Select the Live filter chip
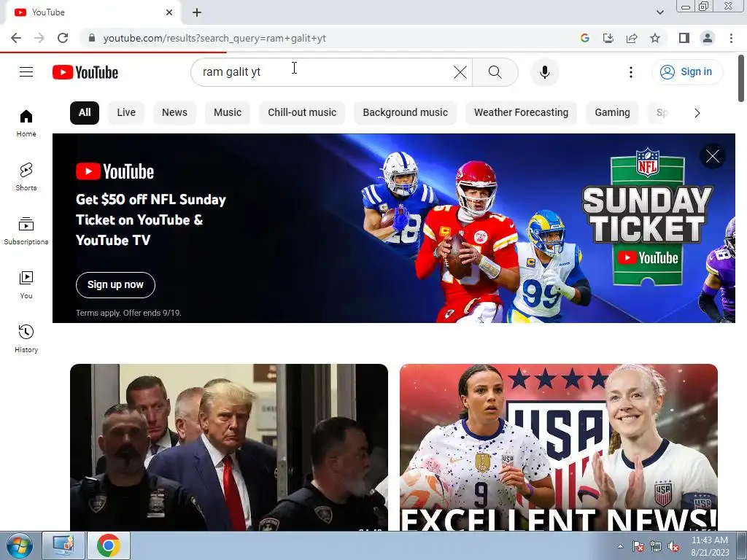This screenshot has height=560, width=747. pyautogui.click(x=126, y=113)
